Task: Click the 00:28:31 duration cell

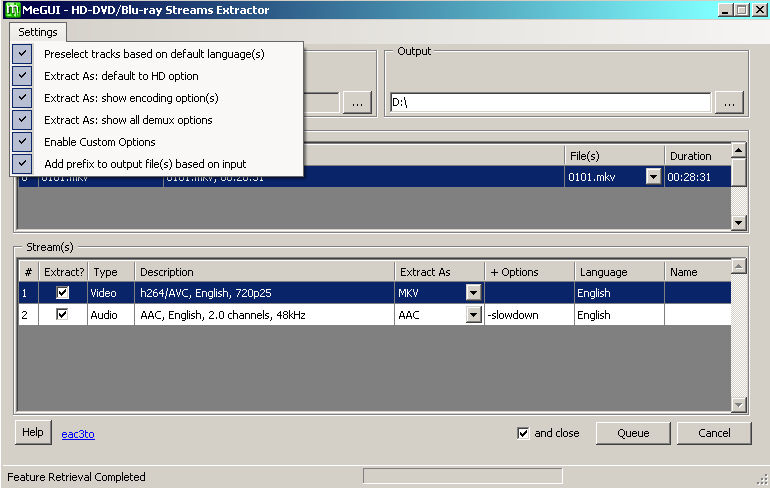Action: 697,177
